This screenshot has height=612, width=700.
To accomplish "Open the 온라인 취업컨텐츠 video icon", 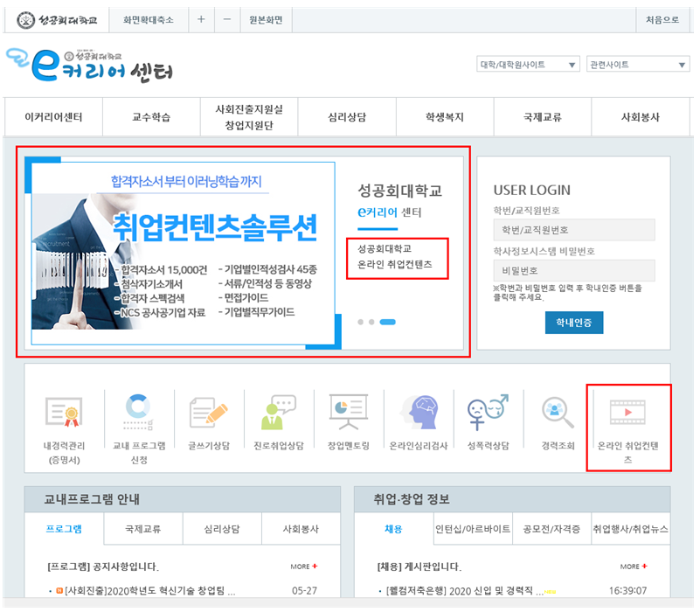I will [x=627, y=412].
